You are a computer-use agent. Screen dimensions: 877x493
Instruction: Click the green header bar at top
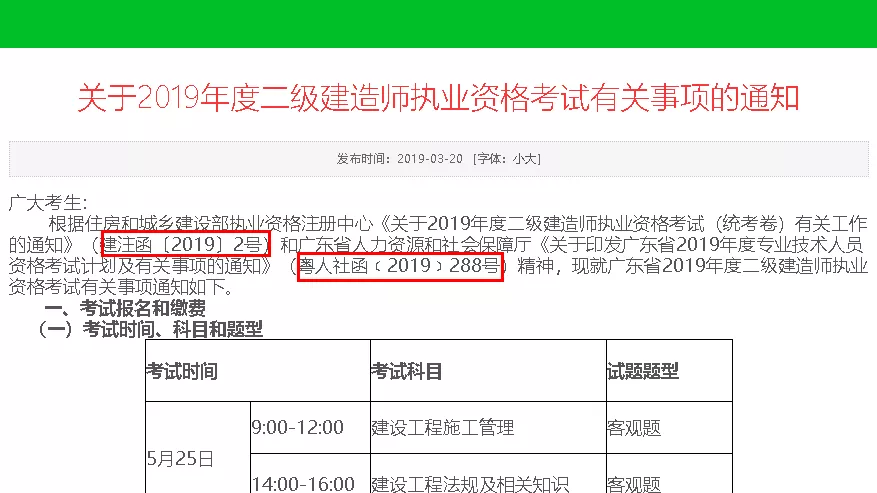point(438,23)
